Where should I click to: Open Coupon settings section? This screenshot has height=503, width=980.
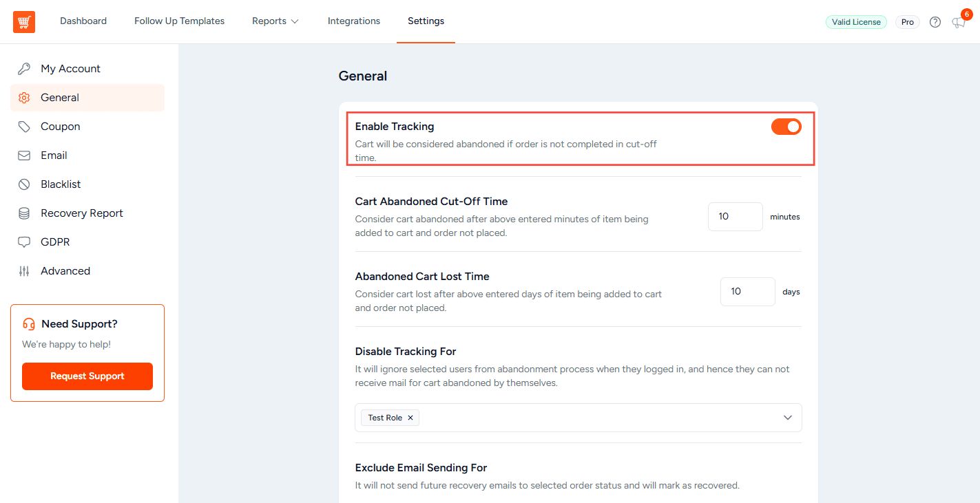coord(87,127)
